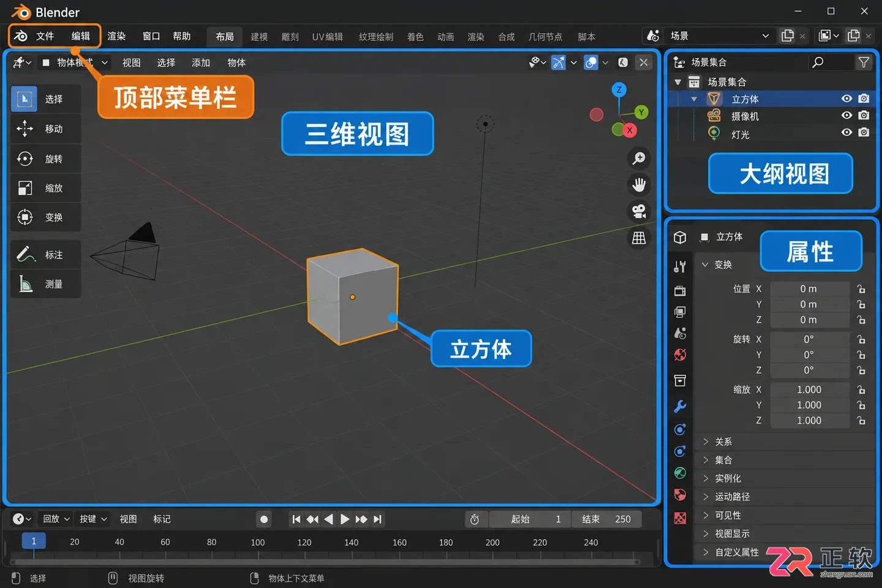
Task: Open the 文件 menu
Action: [45, 36]
